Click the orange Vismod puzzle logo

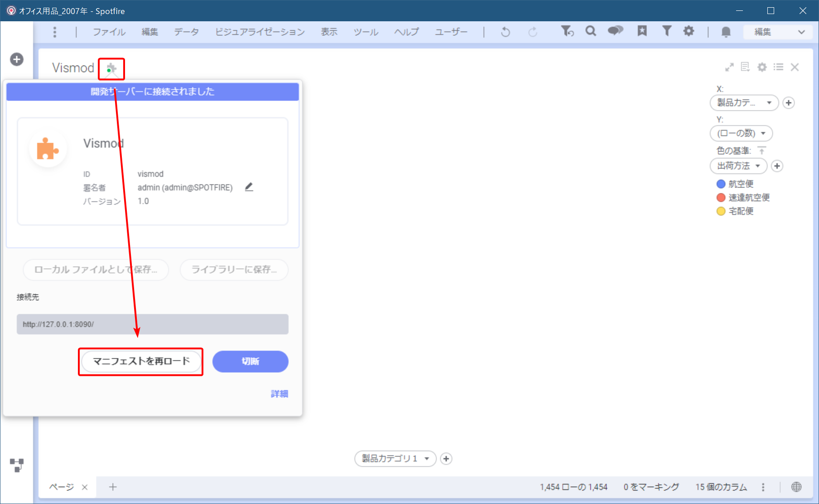click(48, 148)
